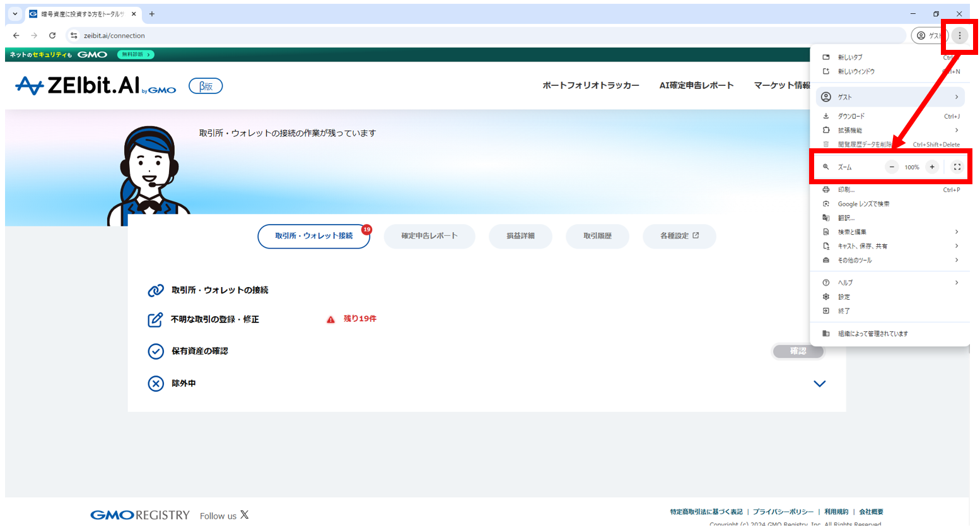Open AI確定申告レポート in the header
This screenshot has height=530, width=980.
[697, 85]
